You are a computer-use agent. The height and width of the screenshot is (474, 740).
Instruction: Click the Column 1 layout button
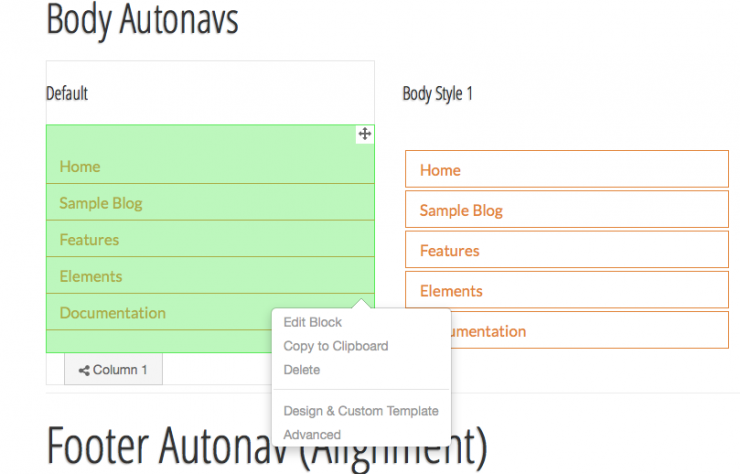[113, 370]
